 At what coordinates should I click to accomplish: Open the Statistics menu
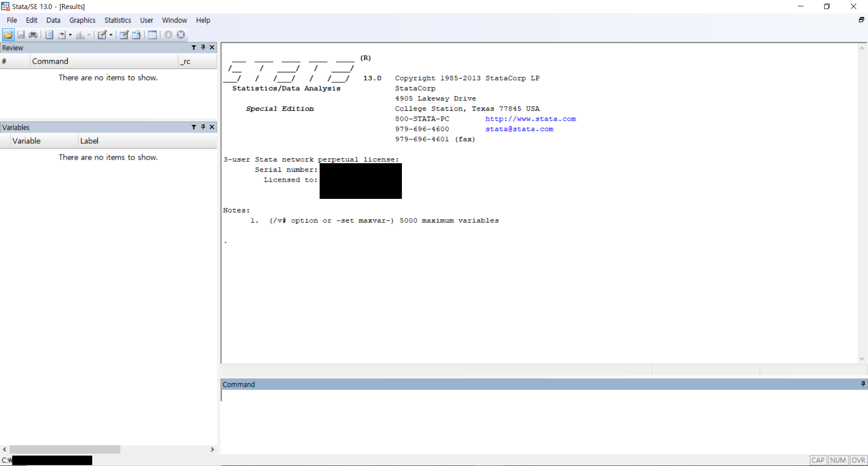(118, 20)
